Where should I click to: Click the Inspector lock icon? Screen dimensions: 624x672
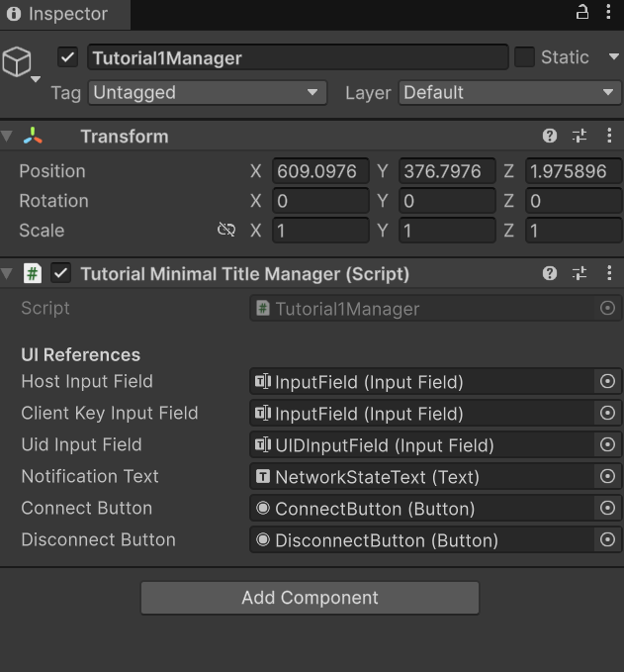582,13
